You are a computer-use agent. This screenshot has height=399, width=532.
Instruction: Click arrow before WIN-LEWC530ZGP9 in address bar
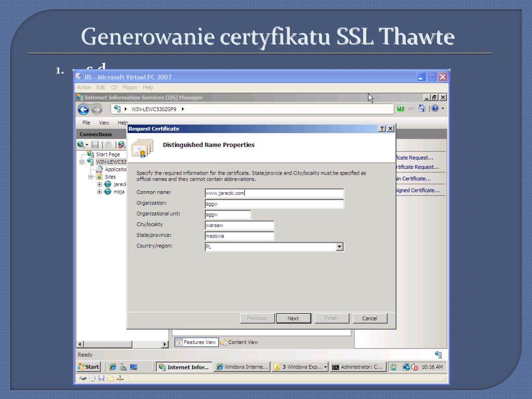point(126,109)
